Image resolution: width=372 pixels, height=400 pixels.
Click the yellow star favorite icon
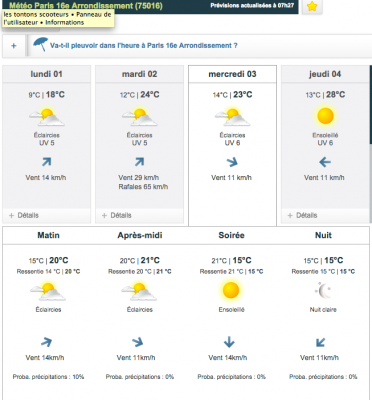pos(312,6)
